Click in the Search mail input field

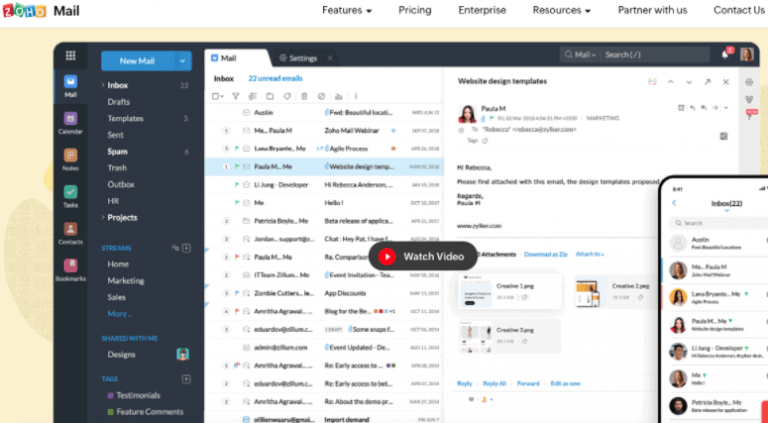pos(654,54)
